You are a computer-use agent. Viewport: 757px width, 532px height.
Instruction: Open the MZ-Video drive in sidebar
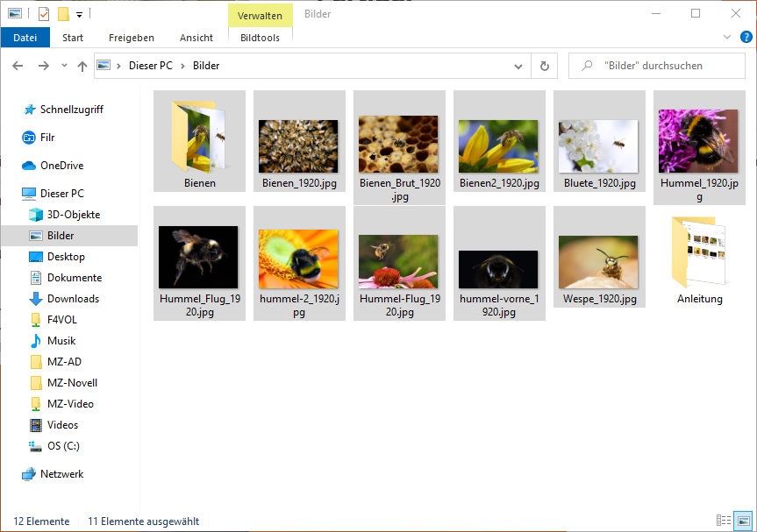(x=61, y=404)
